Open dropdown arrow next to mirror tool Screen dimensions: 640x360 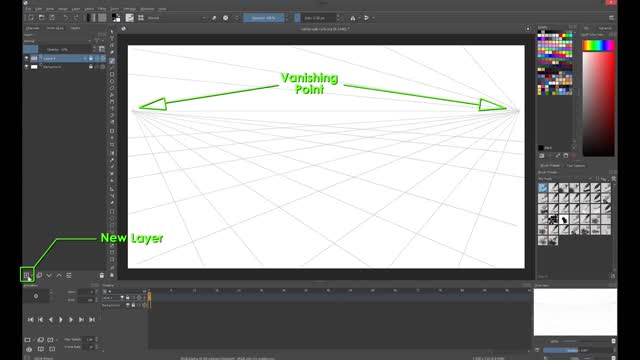(x=359, y=18)
